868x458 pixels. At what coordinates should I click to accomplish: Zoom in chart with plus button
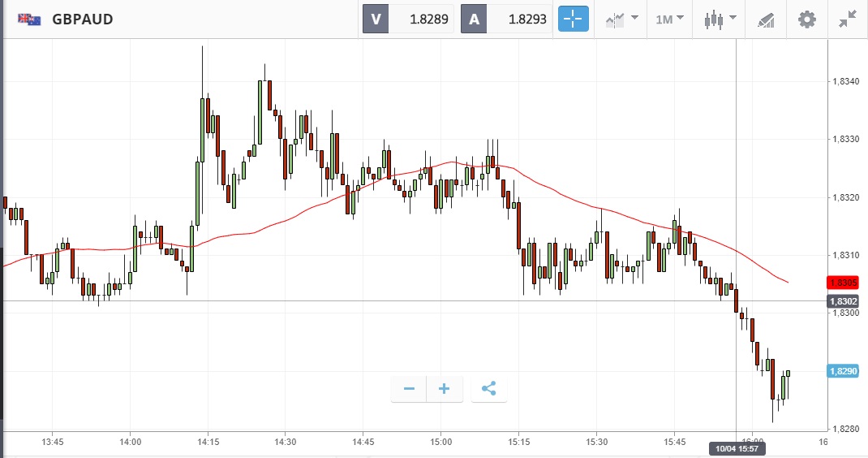[x=445, y=389]
